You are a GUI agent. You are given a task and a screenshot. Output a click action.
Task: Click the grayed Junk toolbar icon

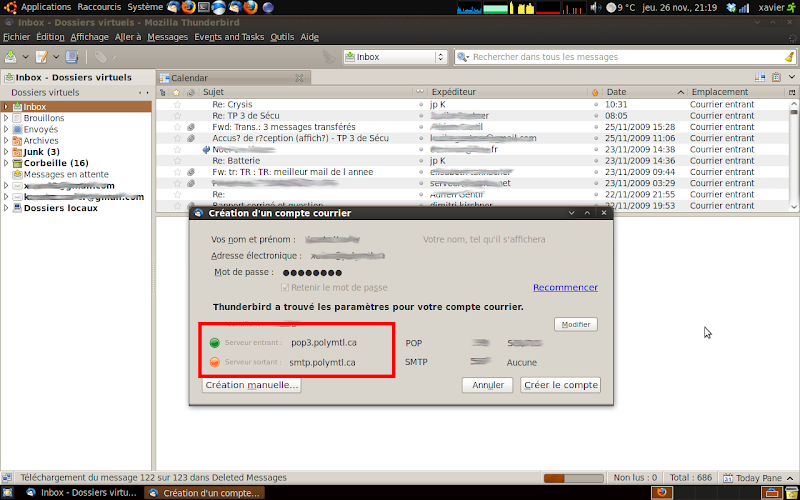click(329, 57)
